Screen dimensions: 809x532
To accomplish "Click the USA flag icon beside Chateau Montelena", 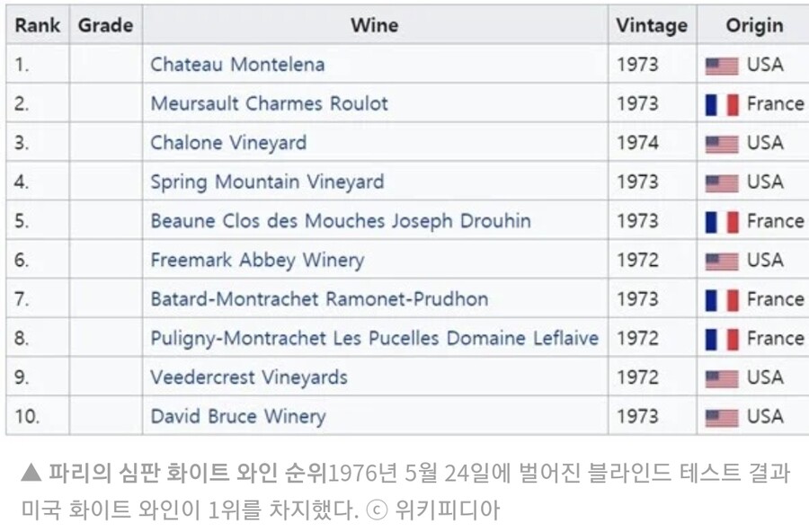I will (722, 66).
